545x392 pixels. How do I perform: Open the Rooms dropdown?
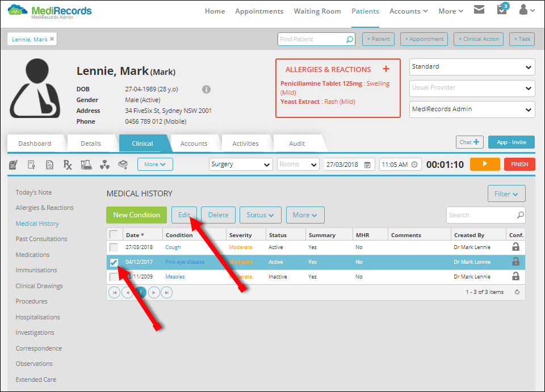click(298, 164)
